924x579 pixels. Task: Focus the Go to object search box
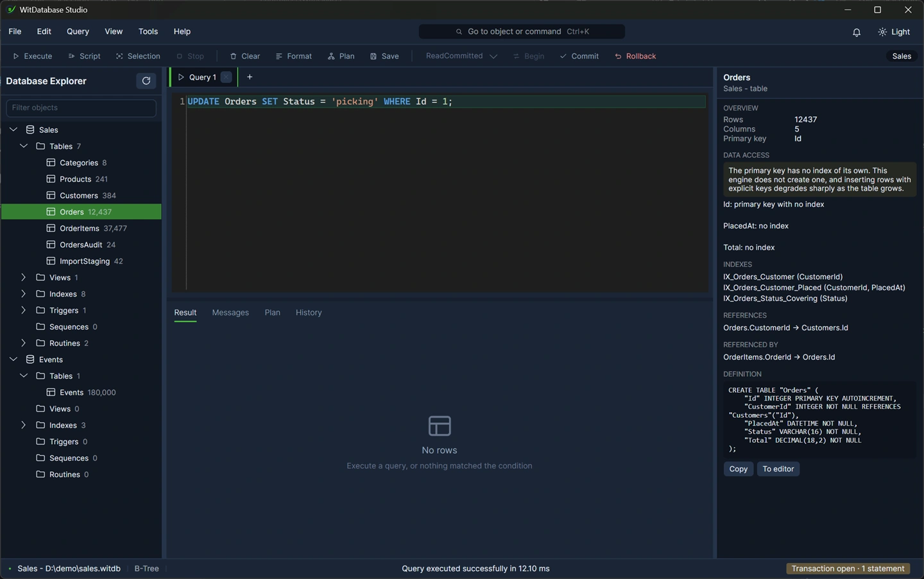(x=522, y=31)
